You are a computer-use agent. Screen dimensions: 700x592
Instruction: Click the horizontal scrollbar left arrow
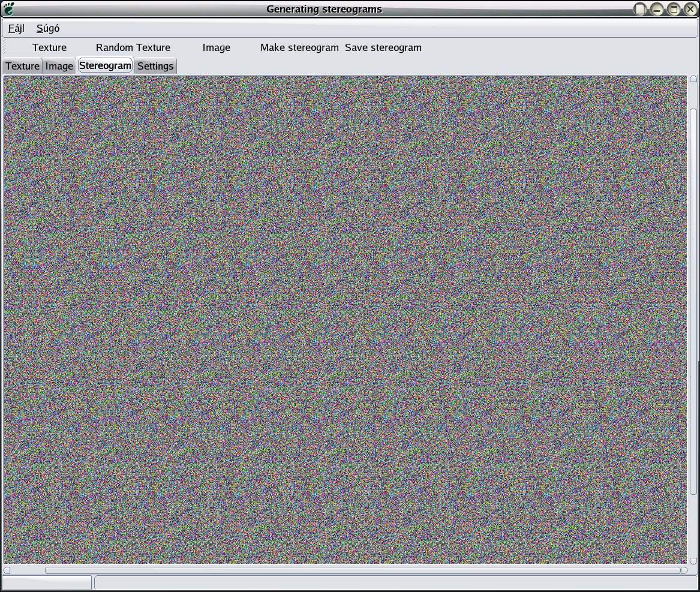(x=7, y=570)
